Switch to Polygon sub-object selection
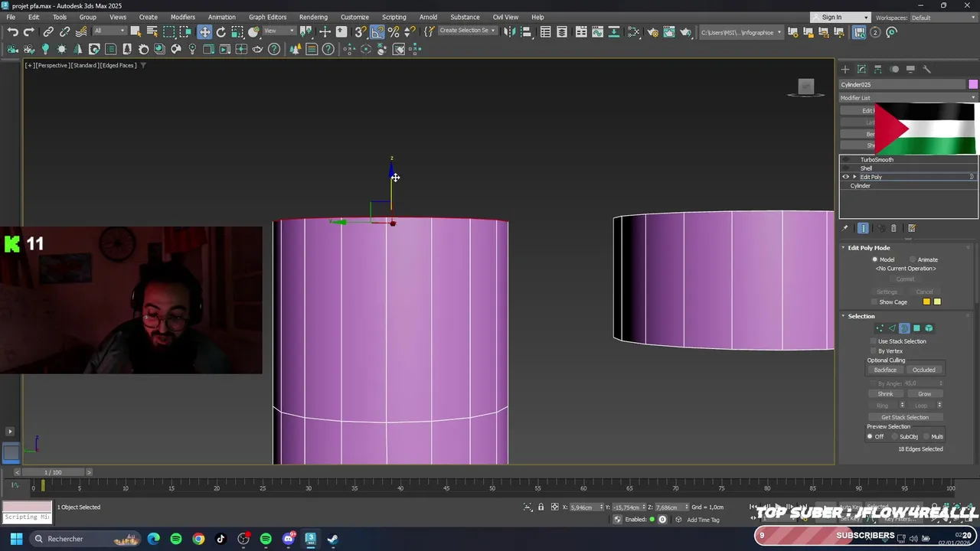The image size is (980, 551). [x=916, y=328]
